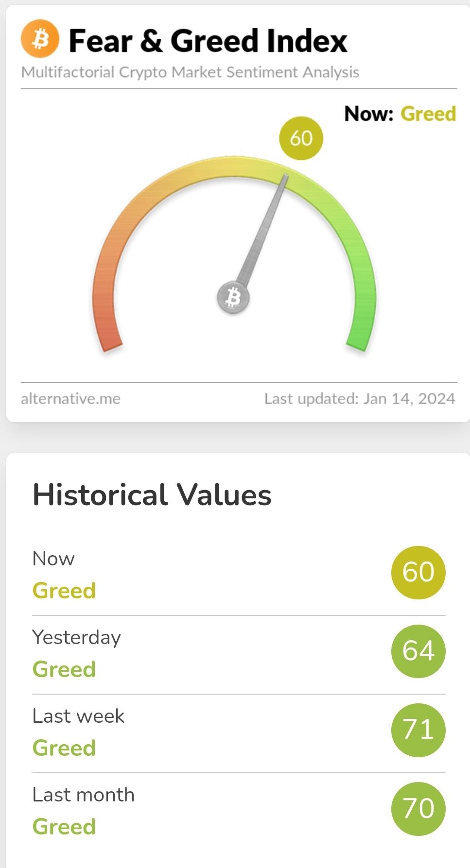Screen dimensions: 470x868
Task: Click Last updated: Jan 14, 2024 text
Action: click(x=360, y=399)
